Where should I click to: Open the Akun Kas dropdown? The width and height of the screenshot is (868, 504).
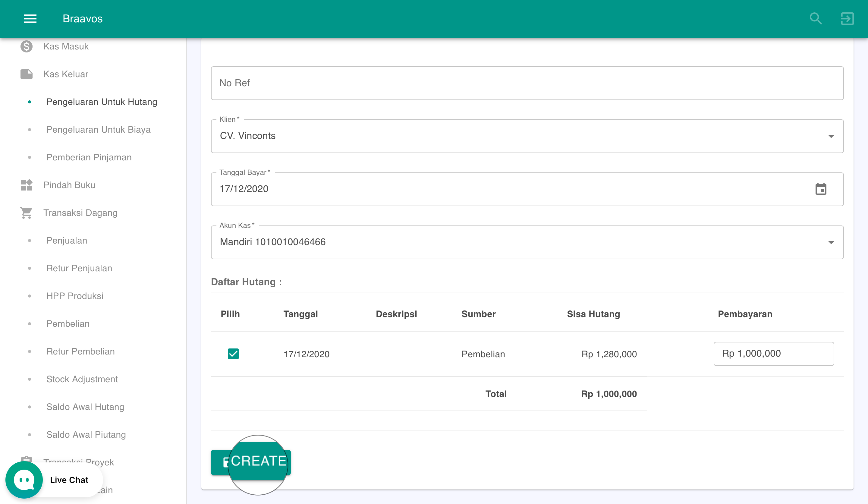point(831,242)
